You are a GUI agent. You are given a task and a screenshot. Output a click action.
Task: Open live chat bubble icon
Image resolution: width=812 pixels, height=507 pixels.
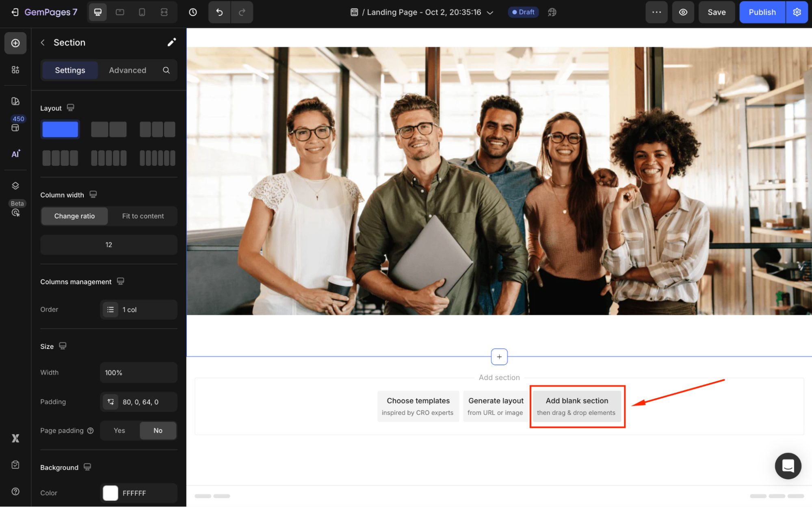(x=788, y=466)
